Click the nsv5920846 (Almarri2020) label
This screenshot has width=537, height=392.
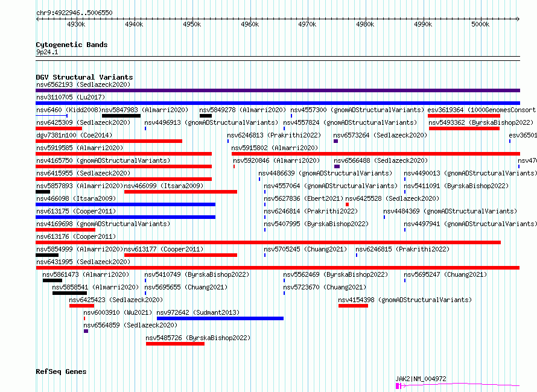point(276,160)
